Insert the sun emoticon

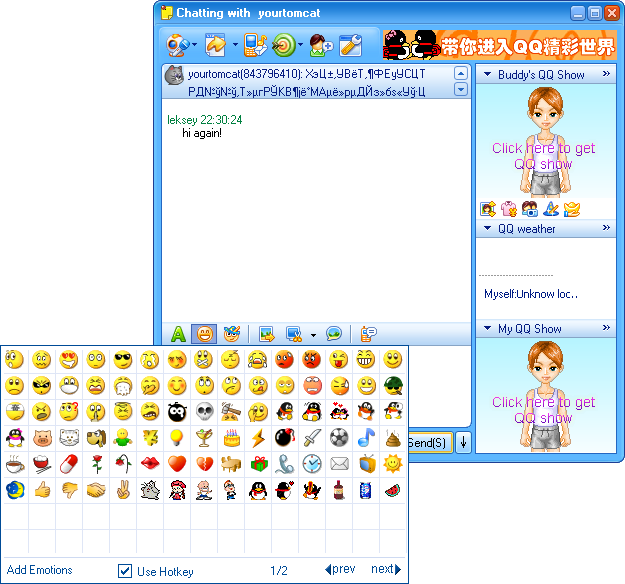(393, 464)
